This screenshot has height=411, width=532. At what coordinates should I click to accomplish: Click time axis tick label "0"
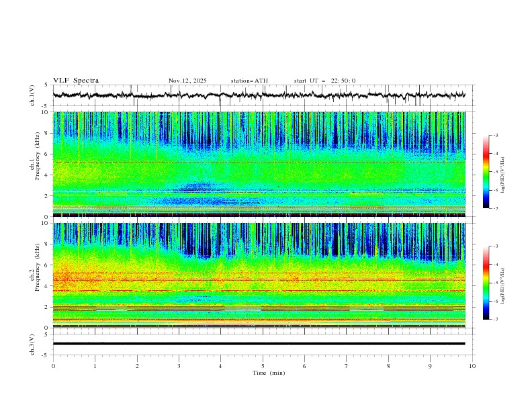point(53,366)
